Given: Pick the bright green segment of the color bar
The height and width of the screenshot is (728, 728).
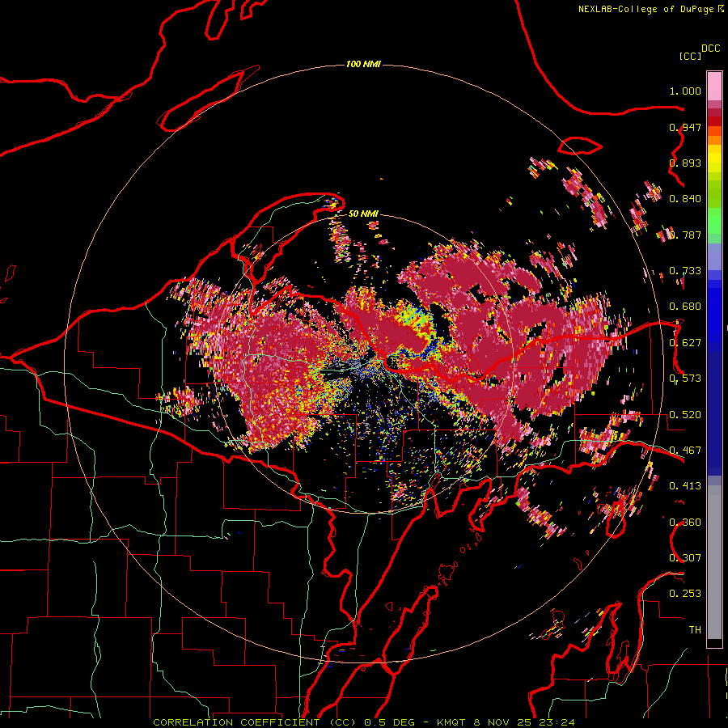Looking at the screenshot, I should tap(714, 221).
